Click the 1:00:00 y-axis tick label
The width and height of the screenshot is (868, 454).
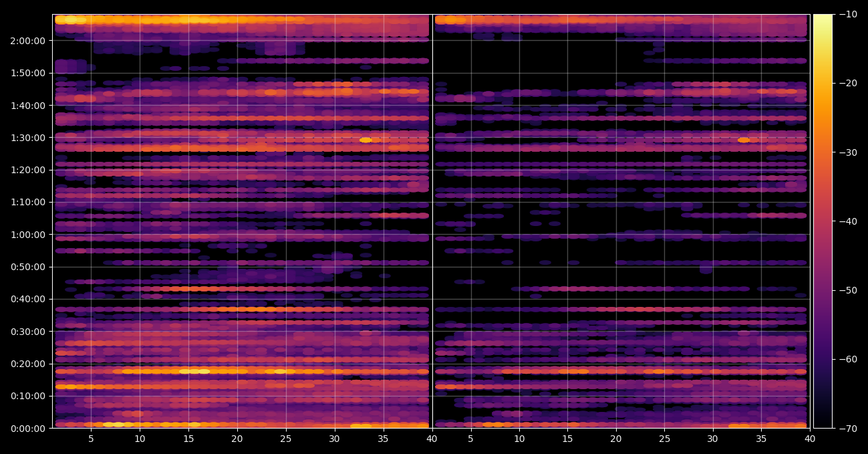(x=28, y=235)
